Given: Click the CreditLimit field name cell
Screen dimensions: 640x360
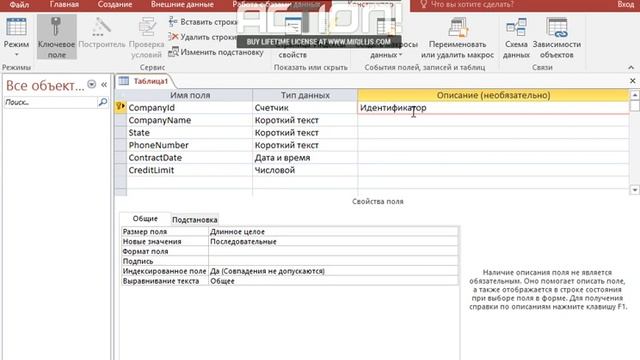Looking at the screenshot, I should [190, 170].
